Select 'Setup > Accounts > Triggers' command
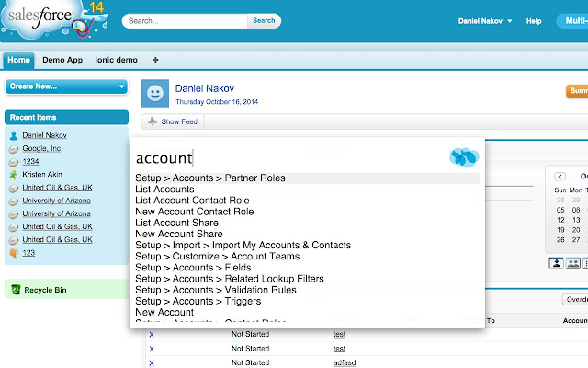588x368 pixels. click(198, 301)
